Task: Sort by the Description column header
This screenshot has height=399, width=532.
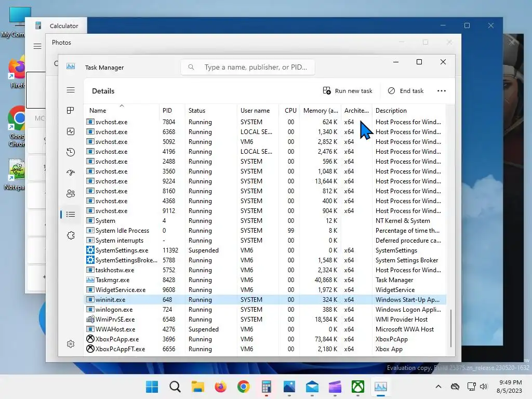Action: pos(409,111)
